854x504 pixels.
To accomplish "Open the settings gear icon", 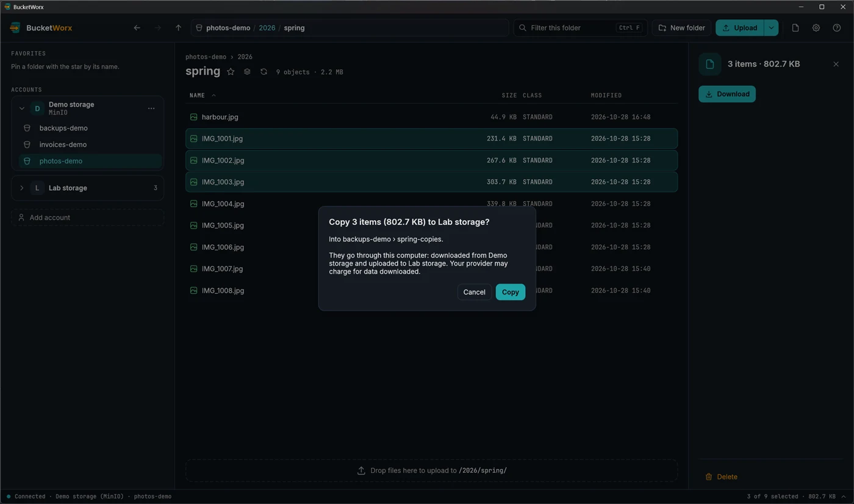I will point(816,28).
